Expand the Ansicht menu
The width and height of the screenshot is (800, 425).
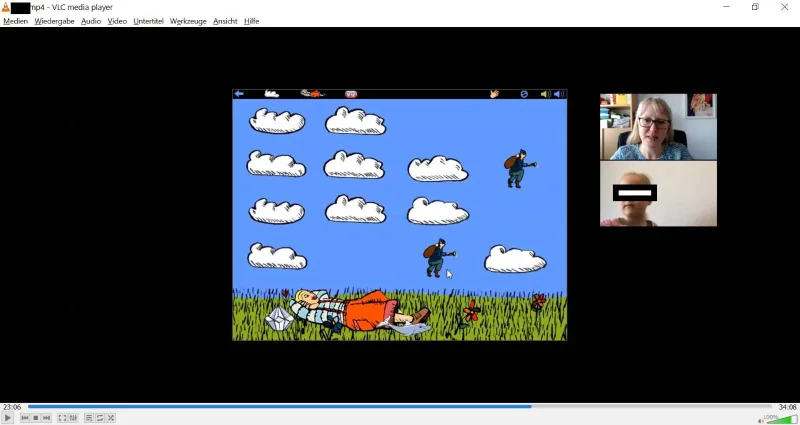pos(225,21)
